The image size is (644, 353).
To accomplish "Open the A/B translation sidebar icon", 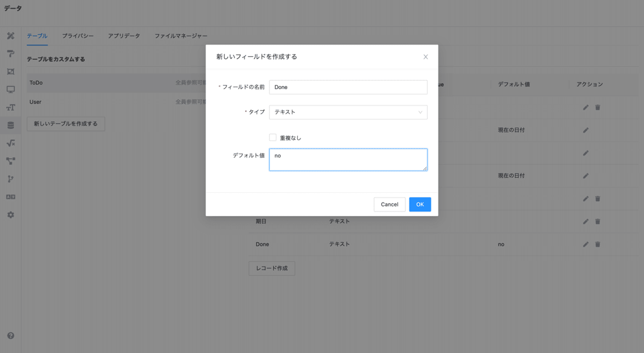I will [10, 197].
